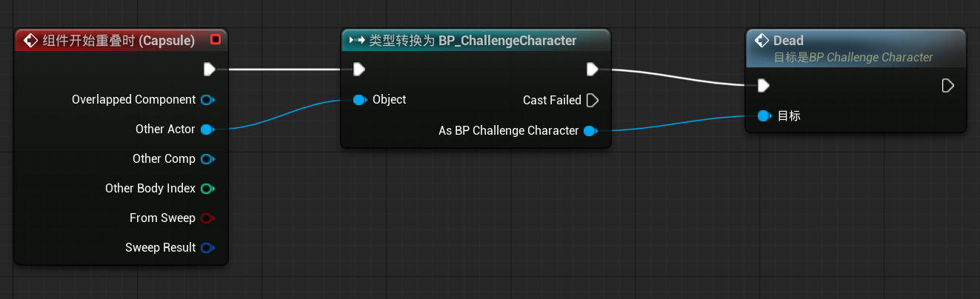Screen dimensions: 980x299
Task: Click the execution output pin of the Capsule event node
Action: click(x=209, y=70)
